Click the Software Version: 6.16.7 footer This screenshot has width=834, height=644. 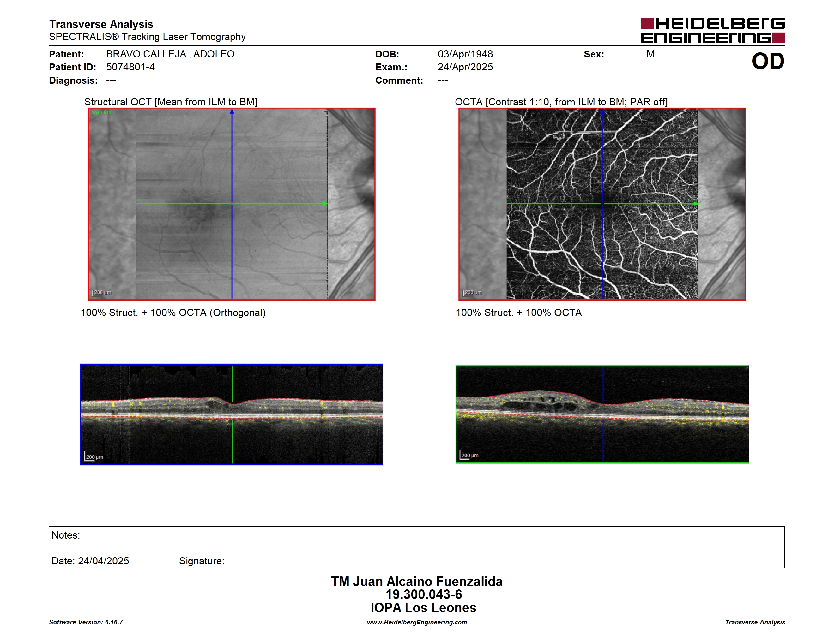point(86,622)
